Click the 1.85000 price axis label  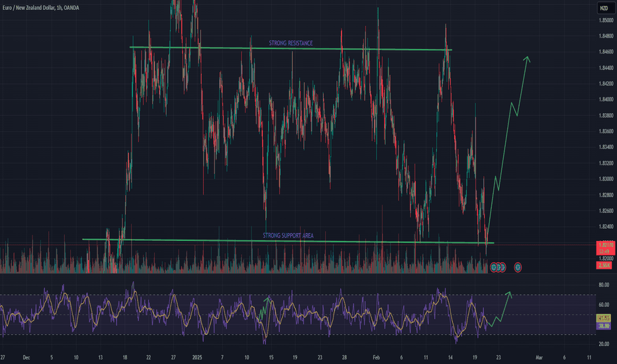(x=606, y=20)
